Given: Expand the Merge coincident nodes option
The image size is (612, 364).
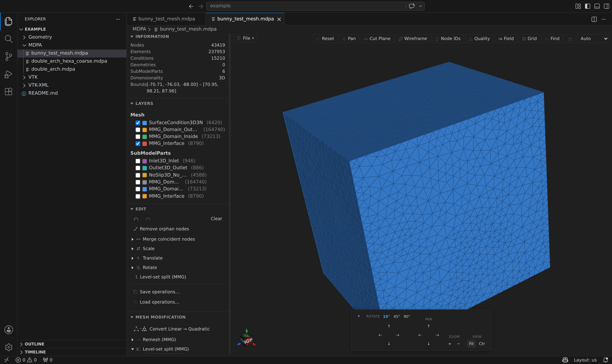Looking at the screenshot, I should coord(133,239).
